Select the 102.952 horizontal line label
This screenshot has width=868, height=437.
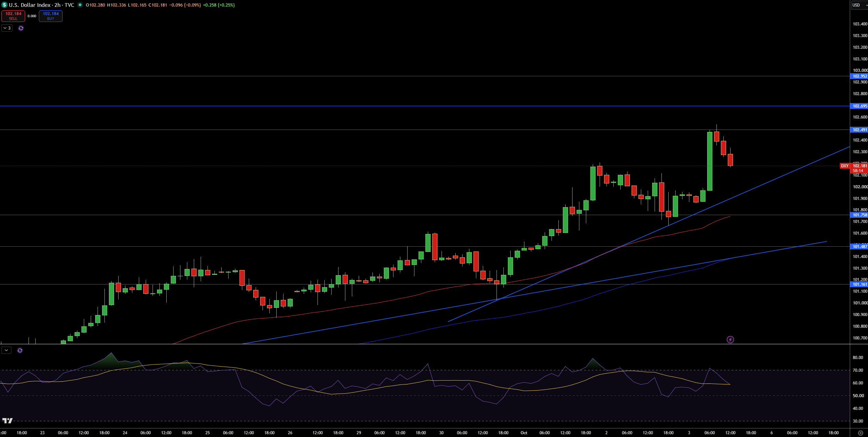pyautogui.click(x=859, y=76)
